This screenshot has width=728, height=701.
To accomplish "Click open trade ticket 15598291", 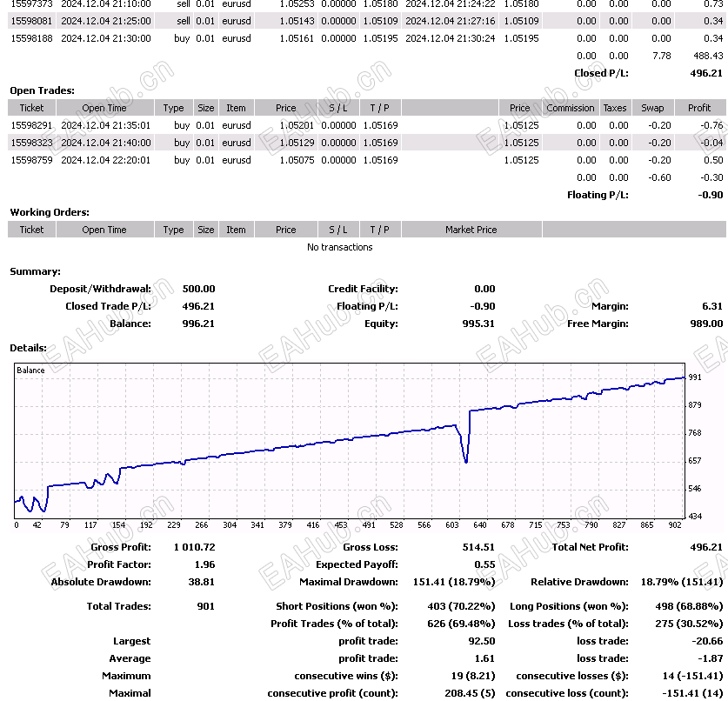I will (31, 125).
